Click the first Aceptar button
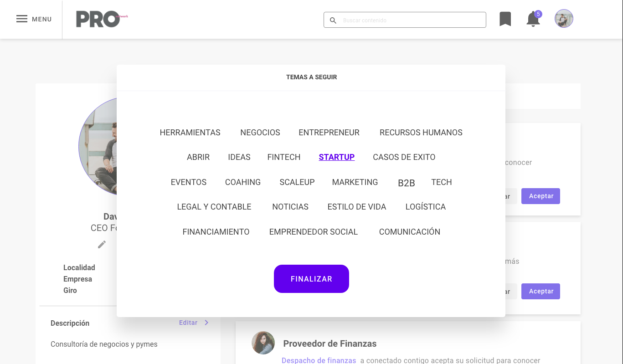 tap(541, 196)
